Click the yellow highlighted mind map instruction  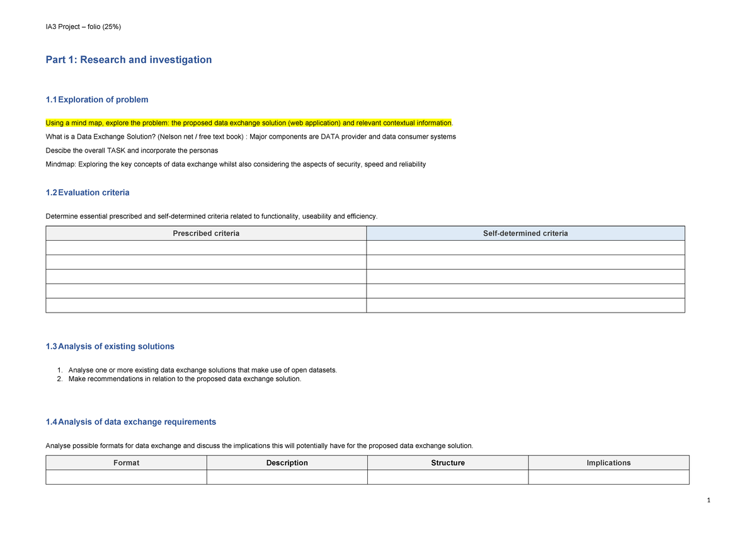(x=249, y=123)
